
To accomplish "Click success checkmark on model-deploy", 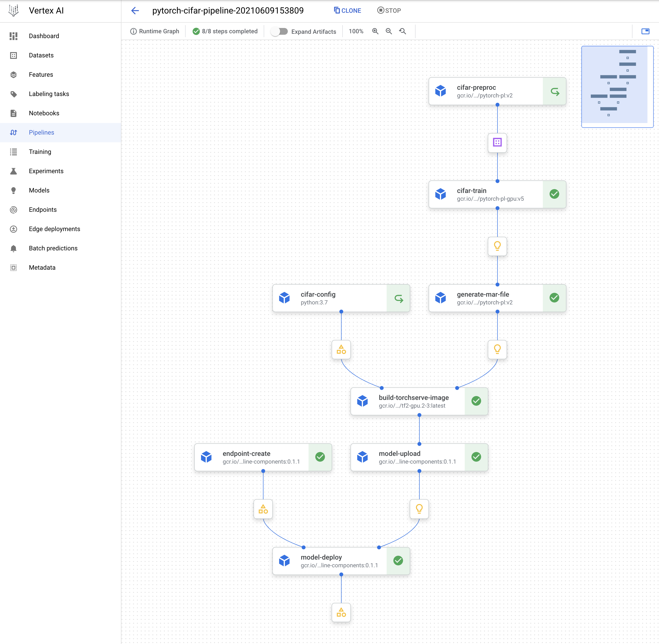I will pos(398,561).
